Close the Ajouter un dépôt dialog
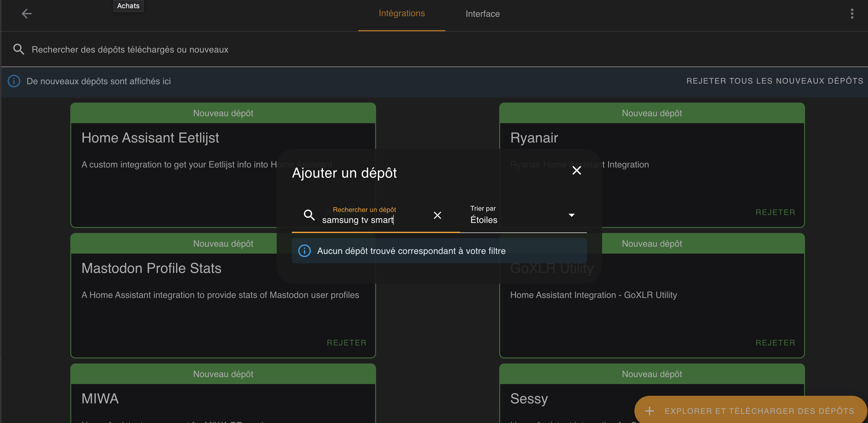 coord(576,171)
